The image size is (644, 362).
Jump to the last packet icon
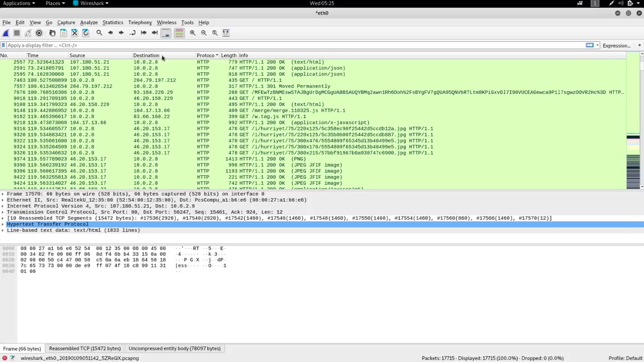coord(154,33)
